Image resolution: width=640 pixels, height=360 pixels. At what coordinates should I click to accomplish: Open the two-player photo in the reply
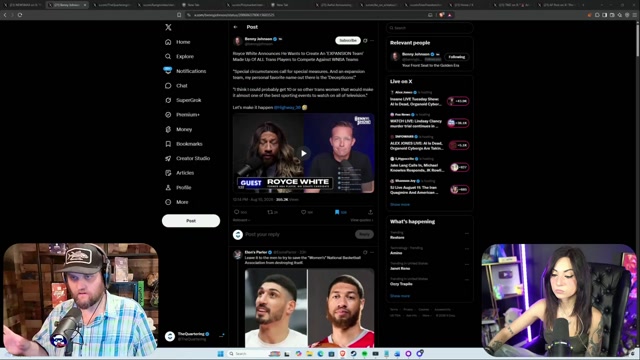309,308
